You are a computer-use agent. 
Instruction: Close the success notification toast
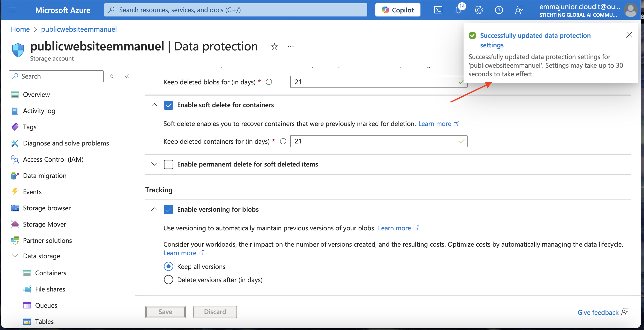629,35
